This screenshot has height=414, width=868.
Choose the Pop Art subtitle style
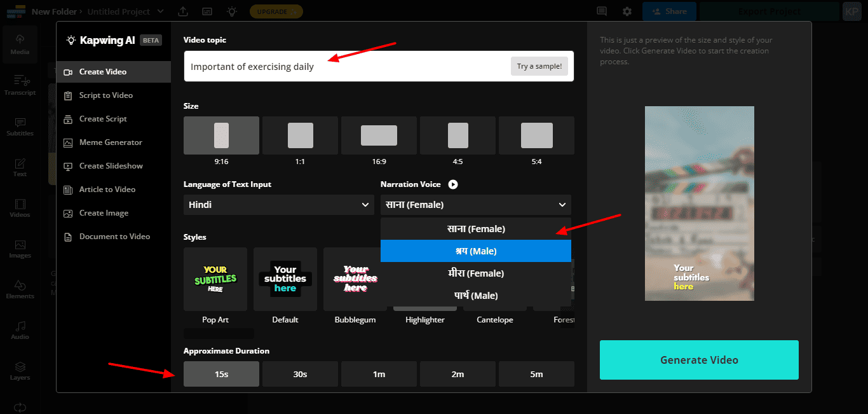tap(215, 279)
